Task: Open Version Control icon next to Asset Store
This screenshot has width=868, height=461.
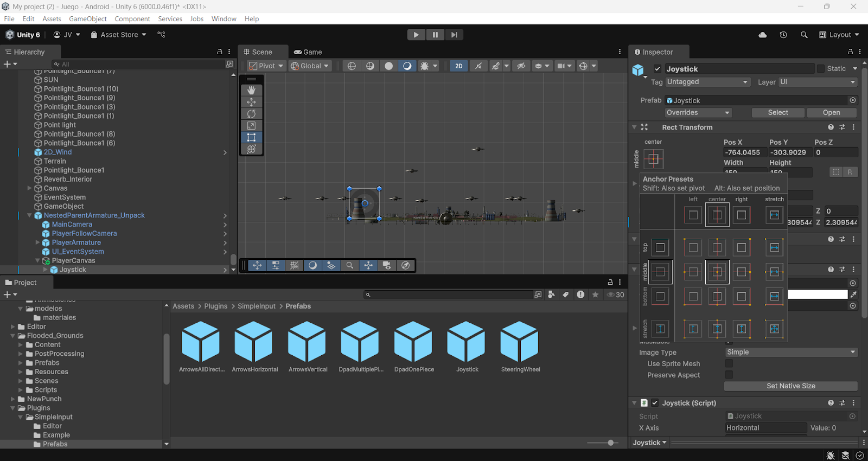Action: pyautogui.click(x=161, y=35)
